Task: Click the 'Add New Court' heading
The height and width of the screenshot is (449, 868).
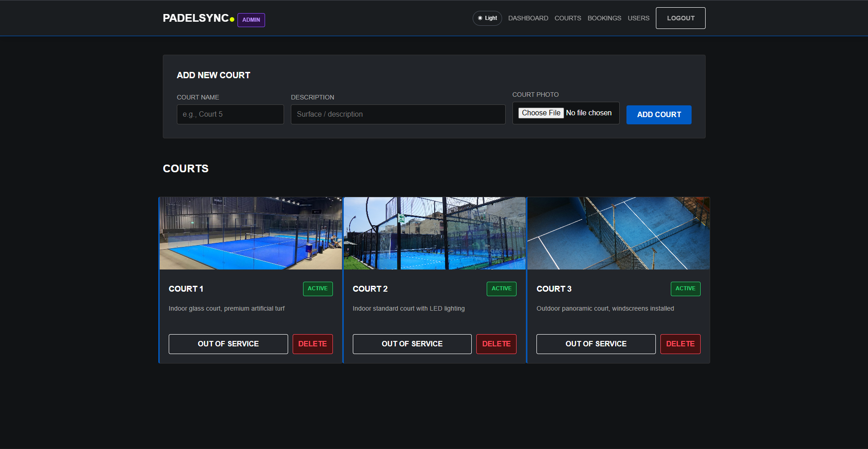Action: click(213, 76)
